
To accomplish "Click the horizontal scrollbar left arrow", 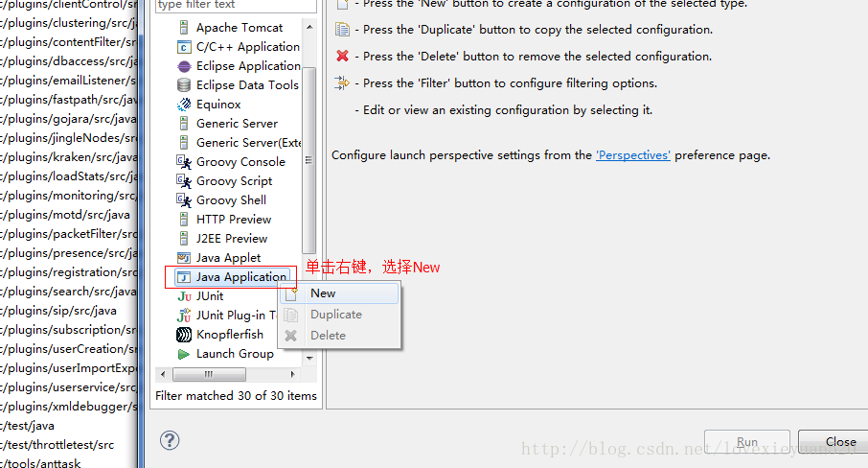I will pyautogui.click(x=163, y=374).
